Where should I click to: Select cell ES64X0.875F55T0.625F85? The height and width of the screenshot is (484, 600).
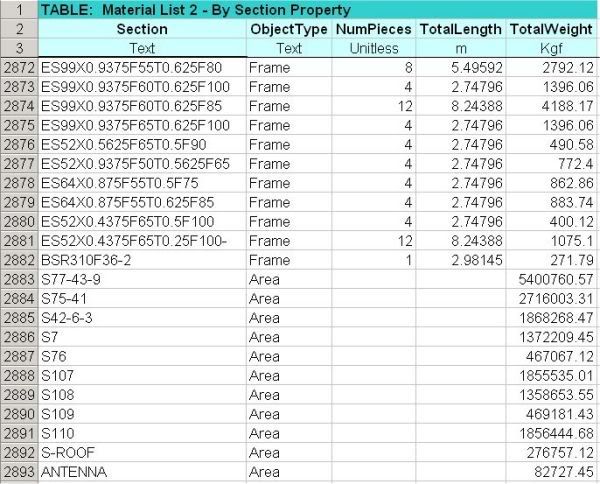142,202
